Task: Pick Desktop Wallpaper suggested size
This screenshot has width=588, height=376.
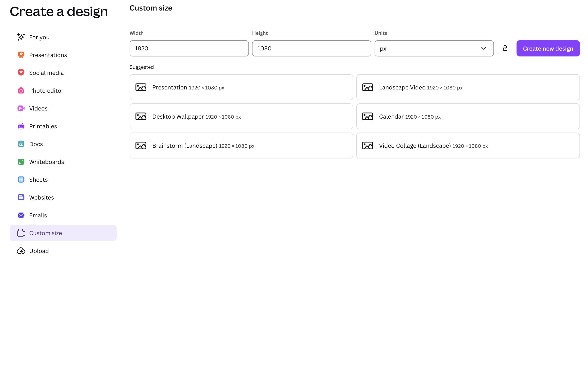Action: pyautogui.click(x=241, y=116)
